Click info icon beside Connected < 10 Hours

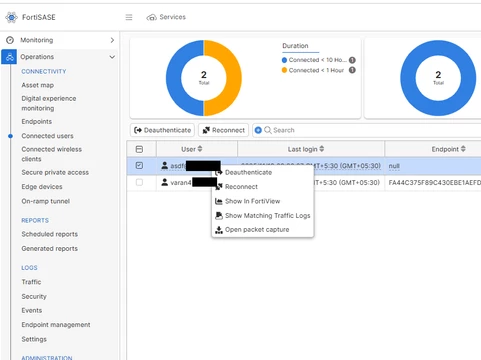(x=352, y=60)
